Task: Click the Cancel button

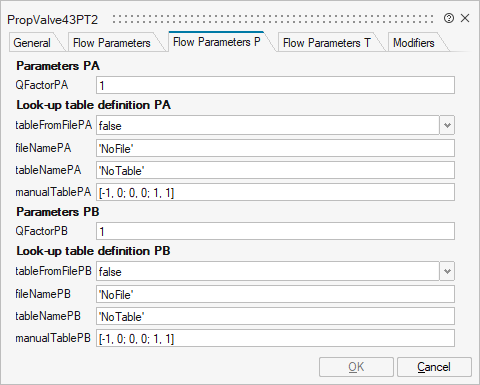Action: (x=434, y=367)
